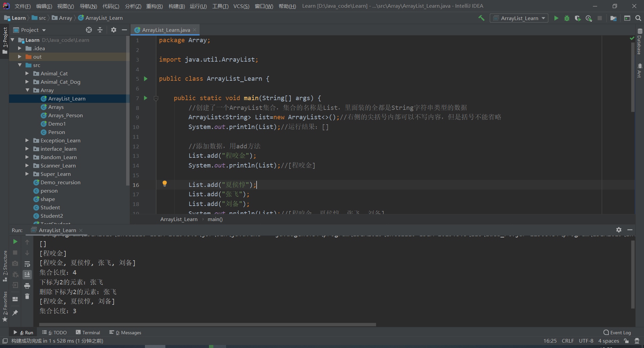644x348 pixels.
Task: Click the print icon in Run panel
Action: pyautogui.click(x=27, y=286)
